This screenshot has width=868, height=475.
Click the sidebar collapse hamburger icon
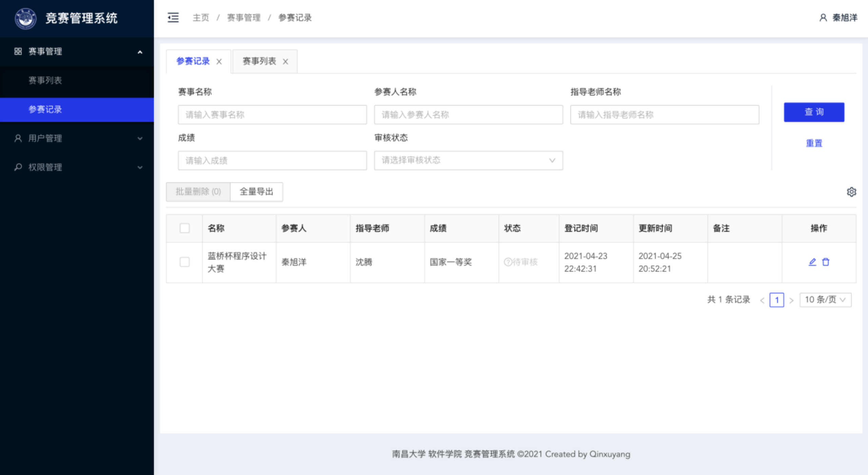tap(173, 18)
